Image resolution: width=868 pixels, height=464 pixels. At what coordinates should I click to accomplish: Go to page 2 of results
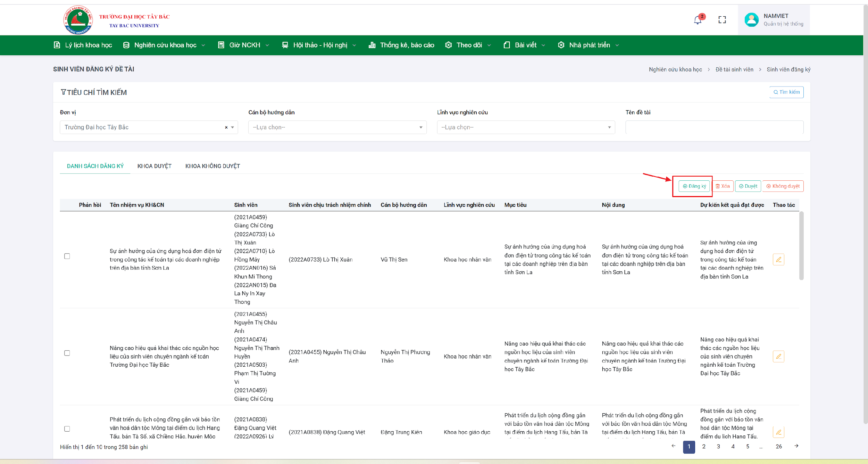click(704, 447)
